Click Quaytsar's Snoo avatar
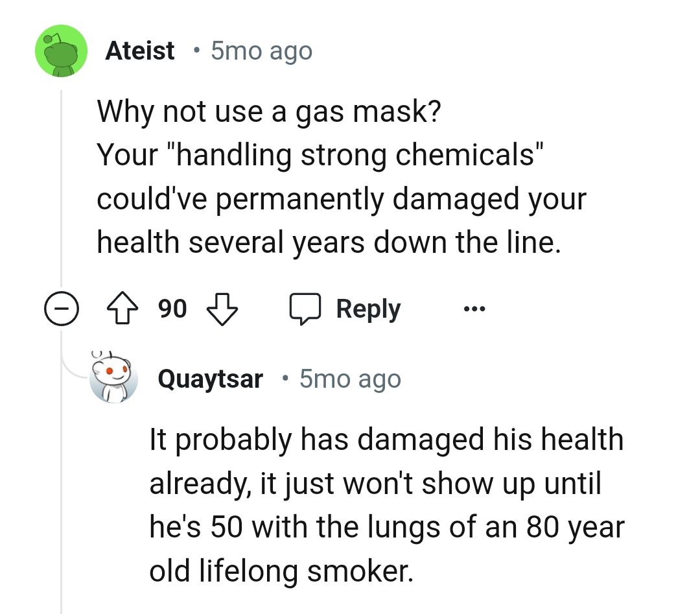Image resolution: width=700 pixels, height=614 pixels. pyautogui.click(x=115, y=378)
